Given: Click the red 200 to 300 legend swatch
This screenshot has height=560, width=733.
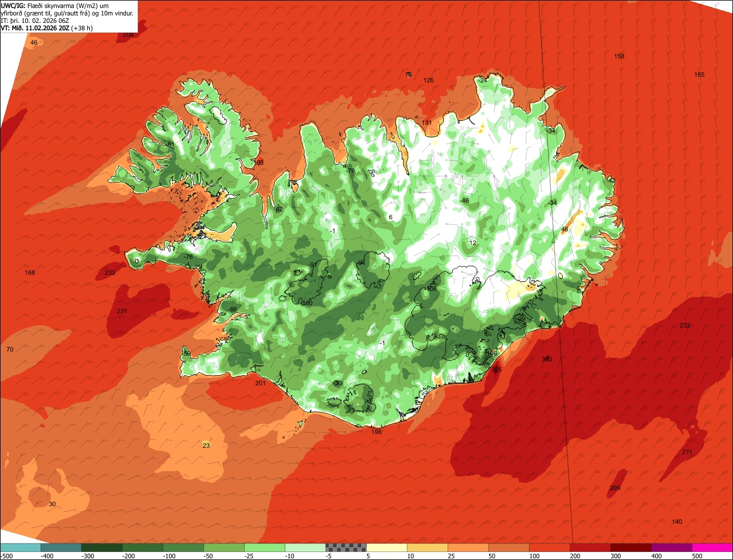Looking at the screenshot, I should click(590, 547).
